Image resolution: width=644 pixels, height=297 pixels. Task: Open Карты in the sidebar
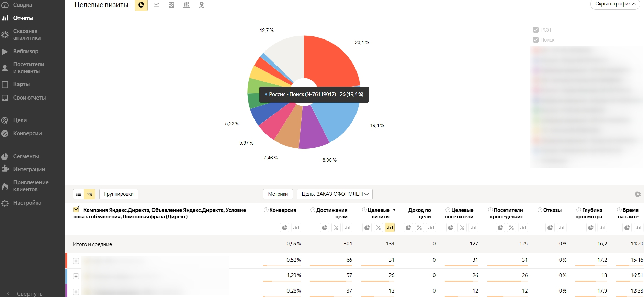point(21,84)
